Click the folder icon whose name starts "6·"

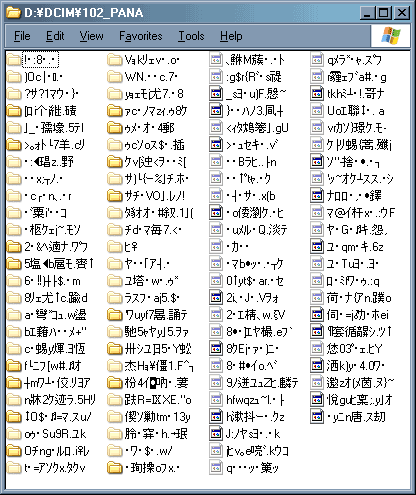[14, 281]
